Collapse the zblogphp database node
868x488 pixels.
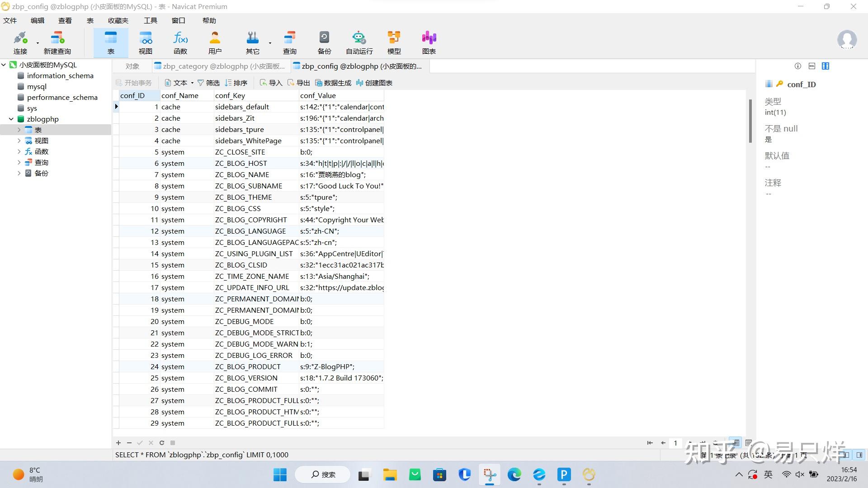coord(11,119)
